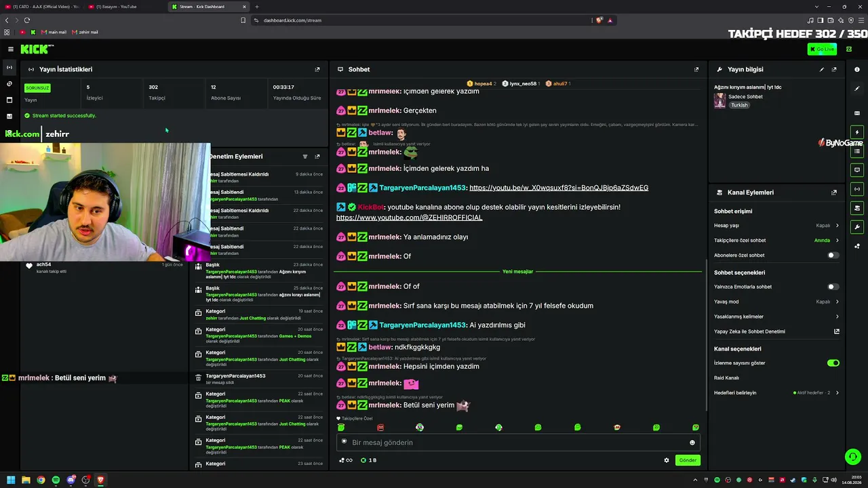Open the main mail bookmark

pyautogui.click(x=54, y=32)
